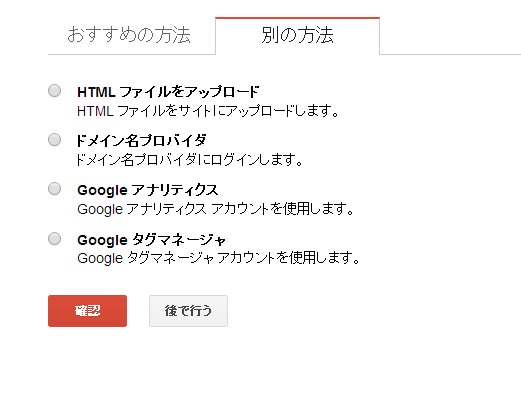Click the bold Google アナリティクス heading
Image resolution: width=521 pixels, height=398 pixels.
(148, 190)
